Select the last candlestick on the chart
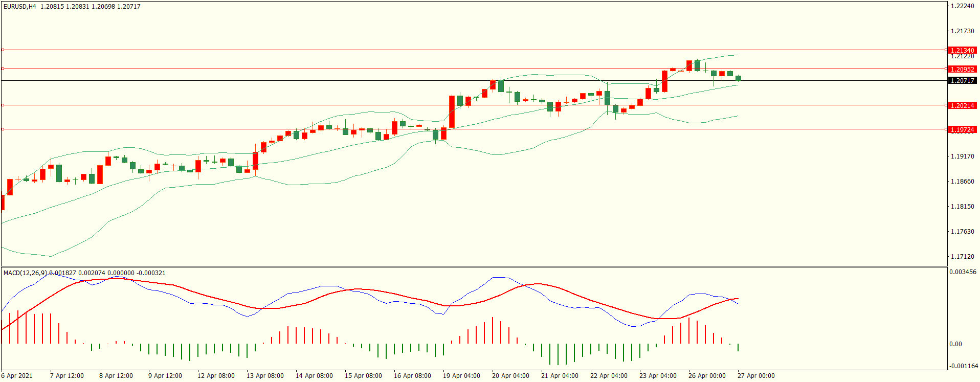The width and height of the screenshot is (980, 382). coord(738,78)
